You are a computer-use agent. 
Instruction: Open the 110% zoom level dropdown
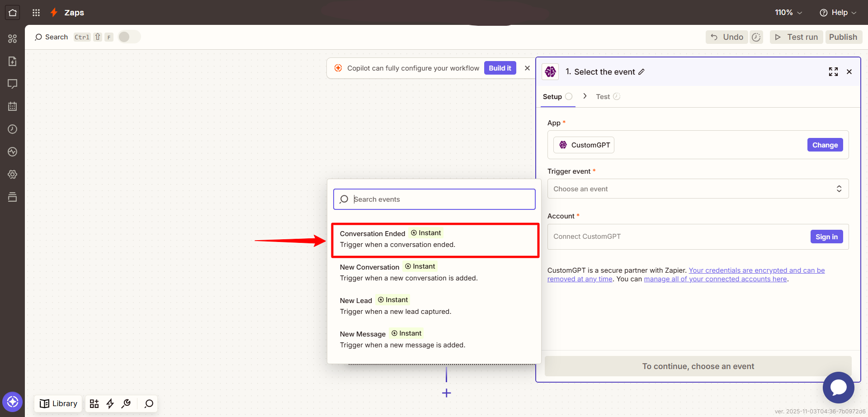788,13
